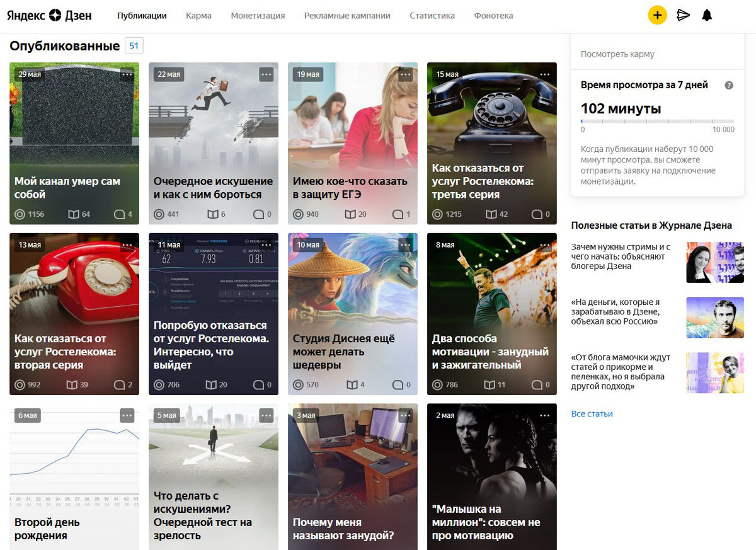Click reads book icon on Очередное искушение card
The height and width of the screenshot is (550, 756).
tap(212, 214)
